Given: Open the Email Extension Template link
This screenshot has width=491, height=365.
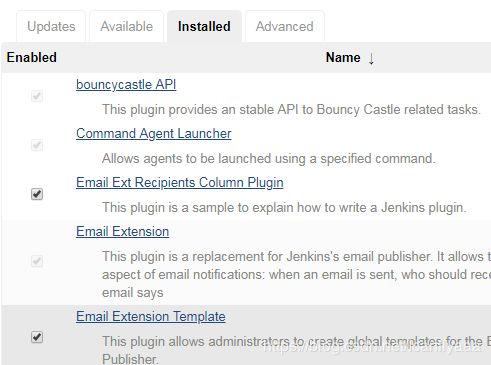Looking at the screenshot, I should [x=151, y=317].
